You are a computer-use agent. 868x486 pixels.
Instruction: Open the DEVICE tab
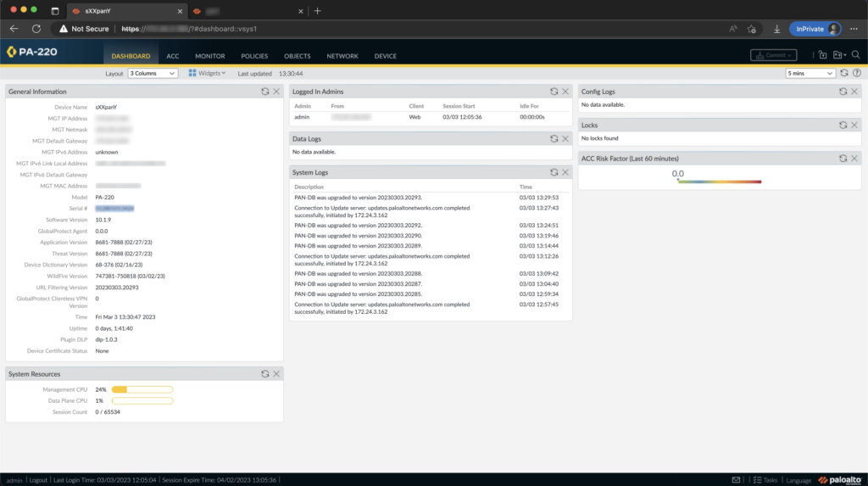coord(386,56)
